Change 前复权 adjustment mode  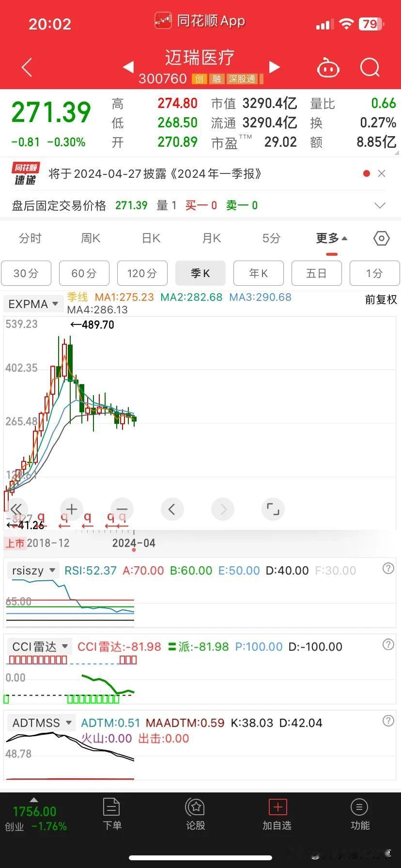(x=381, y=300)
